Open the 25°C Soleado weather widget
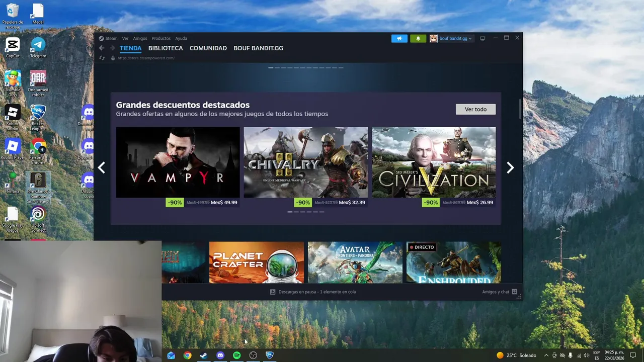 tap(516, 355)
